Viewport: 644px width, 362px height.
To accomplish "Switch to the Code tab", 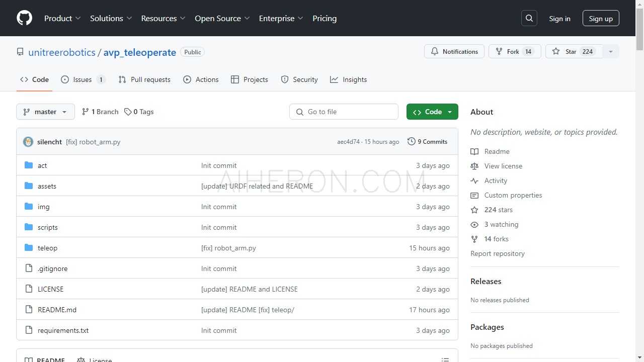I will (x=34, y=79).
